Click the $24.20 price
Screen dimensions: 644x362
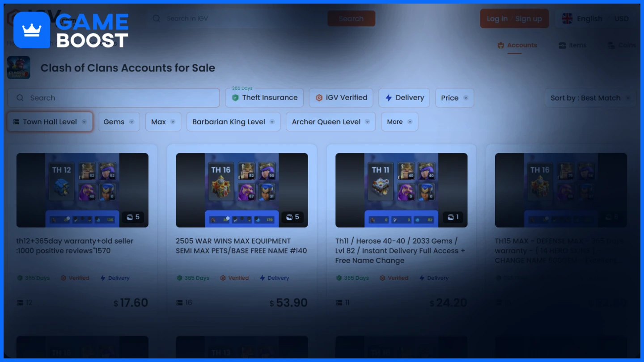coord(449,303)
